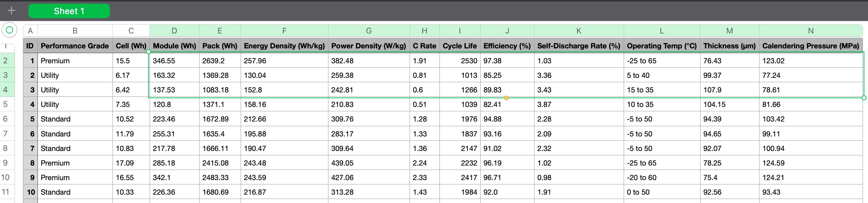The height and width of the screenshot is (203, 868).
Task: Click cycle life value 1976
Action: click(460, 119)
